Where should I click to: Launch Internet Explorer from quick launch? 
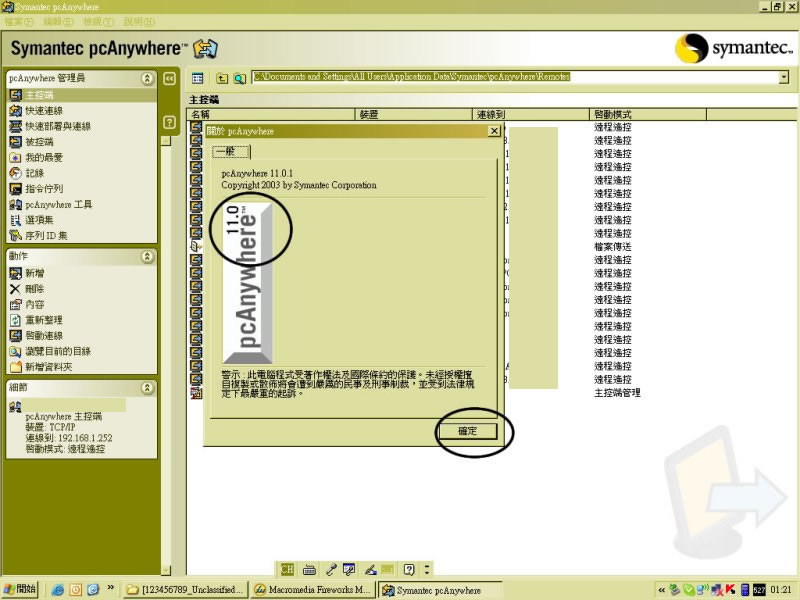tap(58, 590)
